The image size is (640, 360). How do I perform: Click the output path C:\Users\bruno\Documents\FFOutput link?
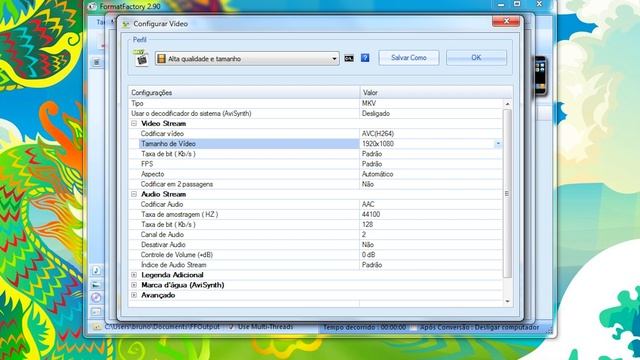162,327
